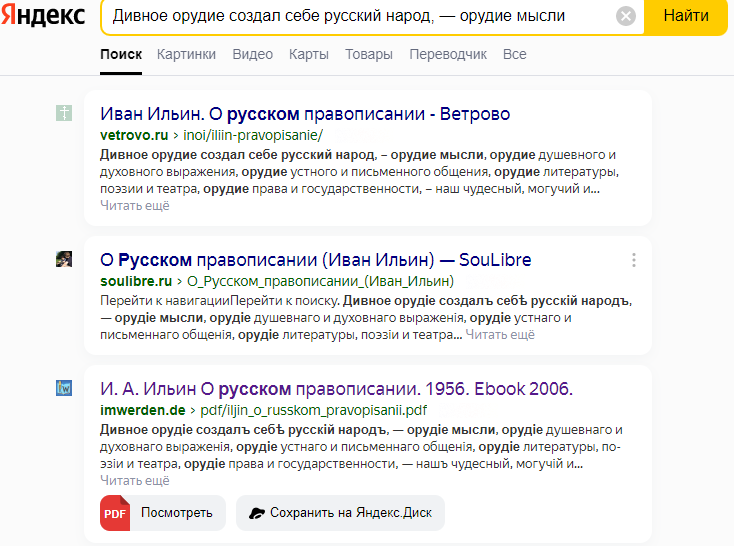This screenshot has width=734, height=546.
Task: Expand Читать ещё in SouLibre snippet
Action: (x=500, y=334)
